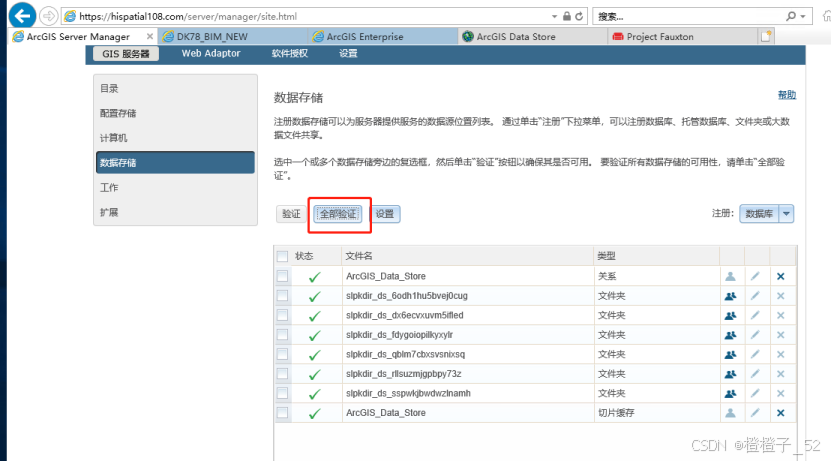The image size is (831, 461).
Task: Open the 设置 item in top navigation bar
Action: click(x=348, y=54)
